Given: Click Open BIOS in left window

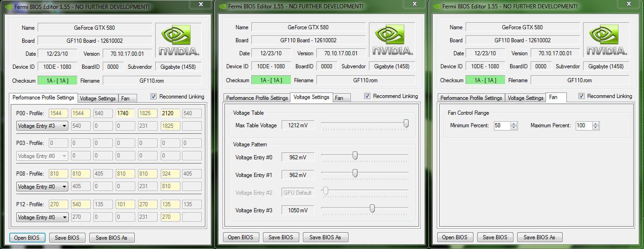Looking at the screenshot, I should (x=27, y=238).
